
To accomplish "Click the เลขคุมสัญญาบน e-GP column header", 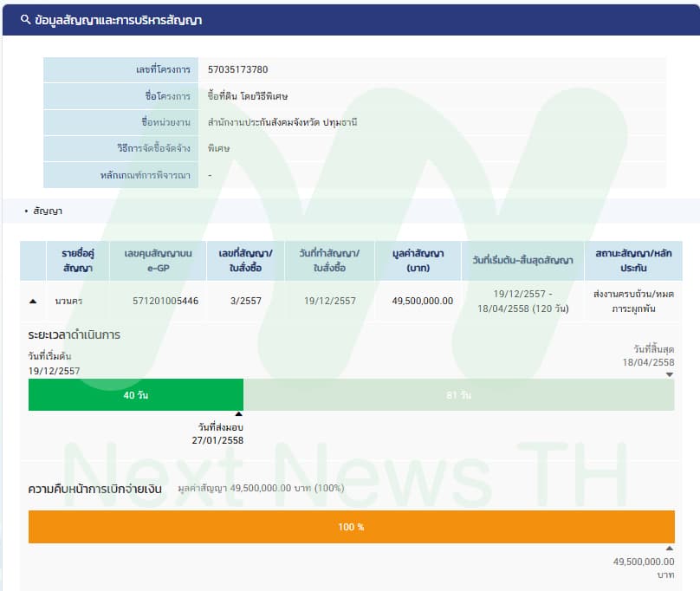I will point(158,261).
